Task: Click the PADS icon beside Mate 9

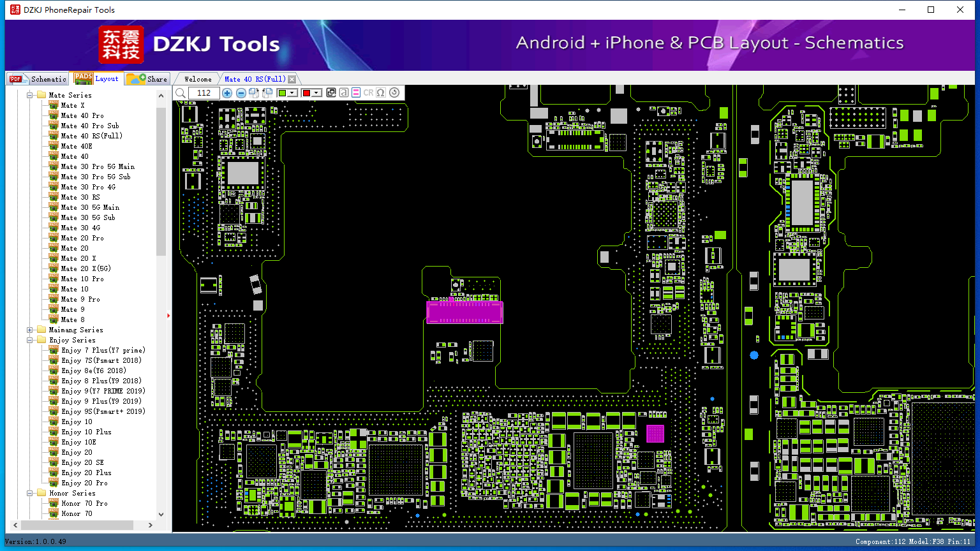Action: pyautogui.click(x=54, y=309)
